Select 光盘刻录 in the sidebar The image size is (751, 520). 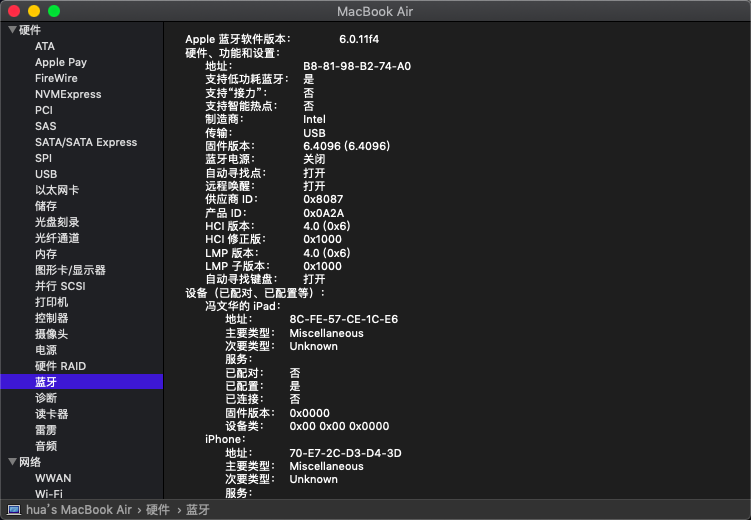tap(57, 222)
